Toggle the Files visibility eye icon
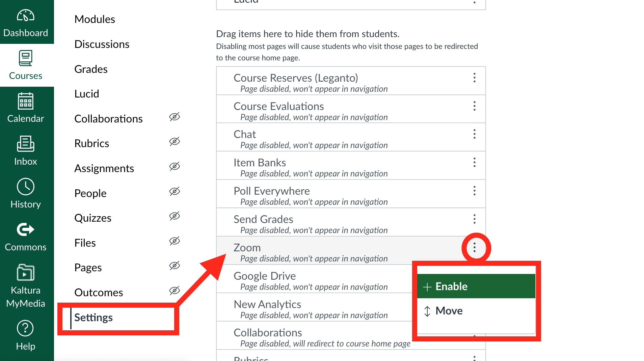The height and width of the screenshot is (361, 644). tap(175, 241)
